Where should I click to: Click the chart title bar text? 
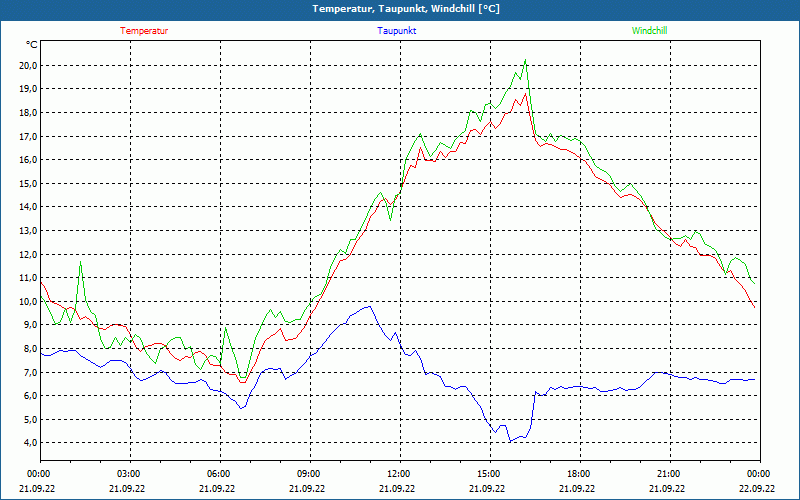[x=400, y=9]
